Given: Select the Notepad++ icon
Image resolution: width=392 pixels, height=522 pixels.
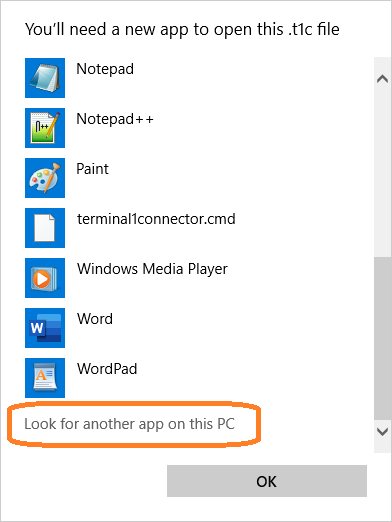Looking at the screenshot, I should click(45, 128).
